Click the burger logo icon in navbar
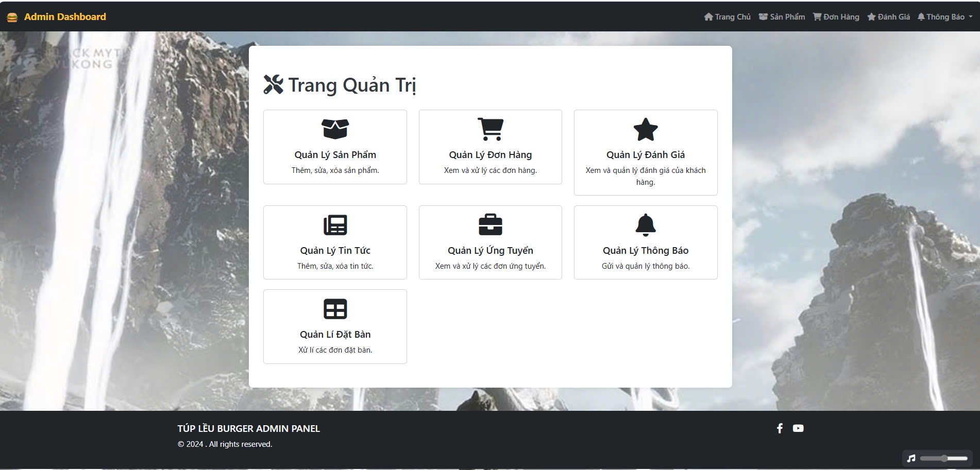The width and height of the screenshot is (980, 470). pyautogui.click(x=12, y=17)
